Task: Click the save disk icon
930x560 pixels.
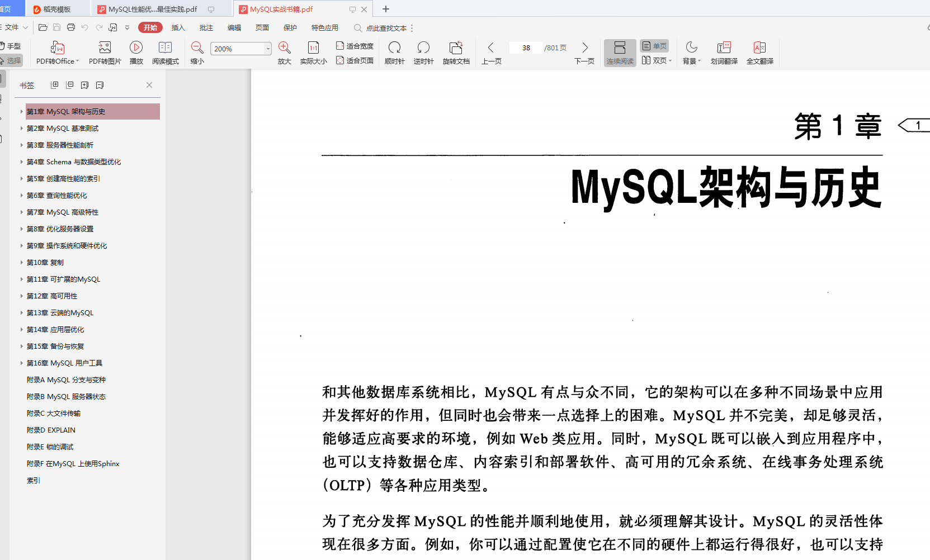Action: [56, 27]
